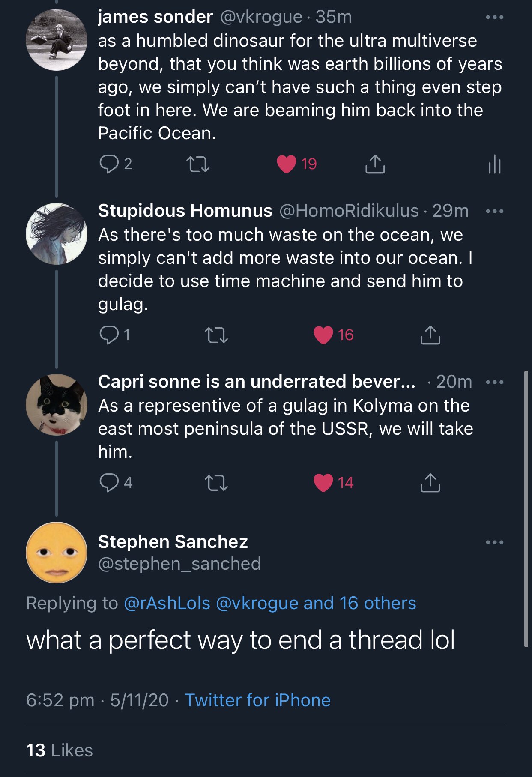Open the @rAshLols profile mention

coord(167,603)
